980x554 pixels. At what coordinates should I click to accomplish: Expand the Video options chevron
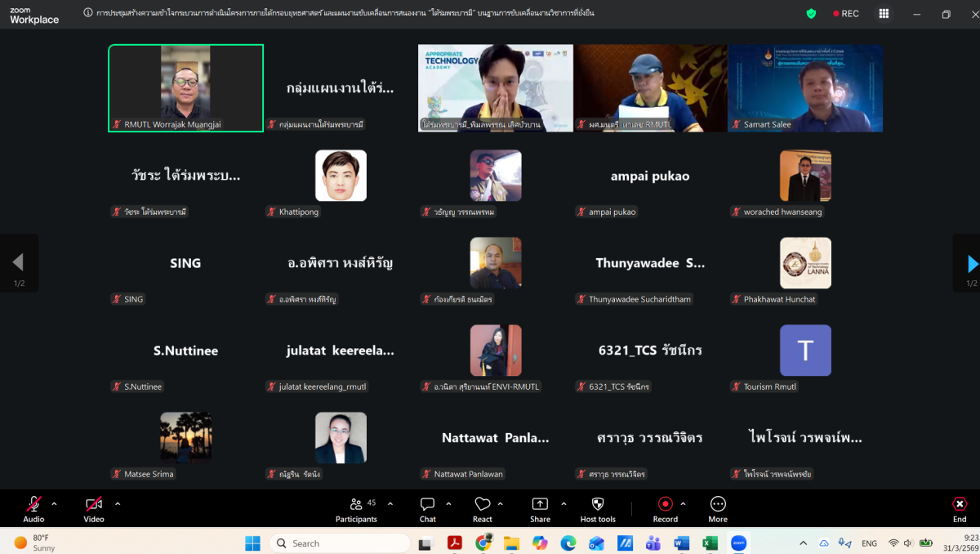[118, 503]
